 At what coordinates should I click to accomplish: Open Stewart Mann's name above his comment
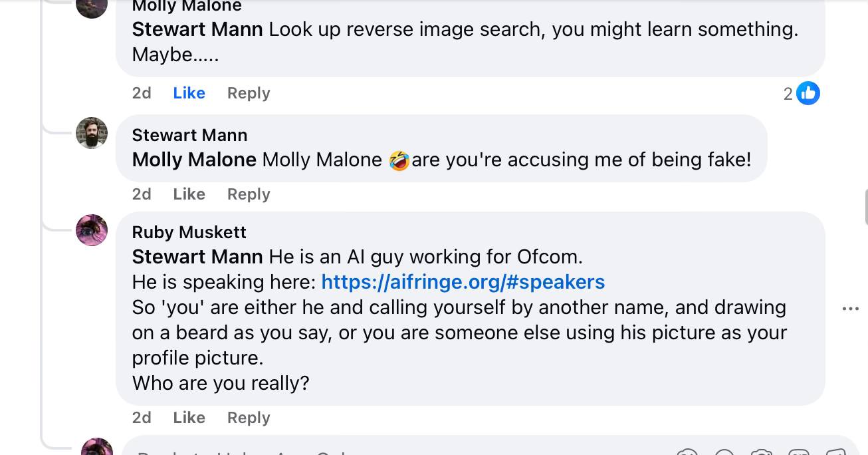click(189, 135)
